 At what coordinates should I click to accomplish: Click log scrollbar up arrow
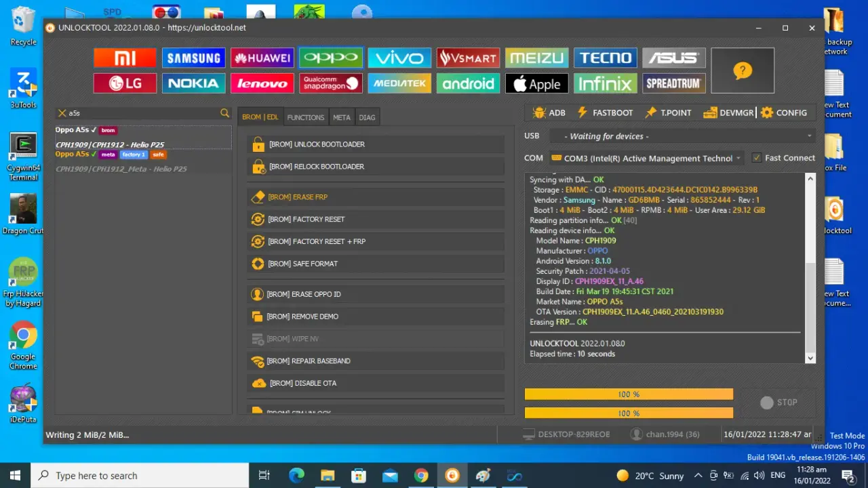810,179
